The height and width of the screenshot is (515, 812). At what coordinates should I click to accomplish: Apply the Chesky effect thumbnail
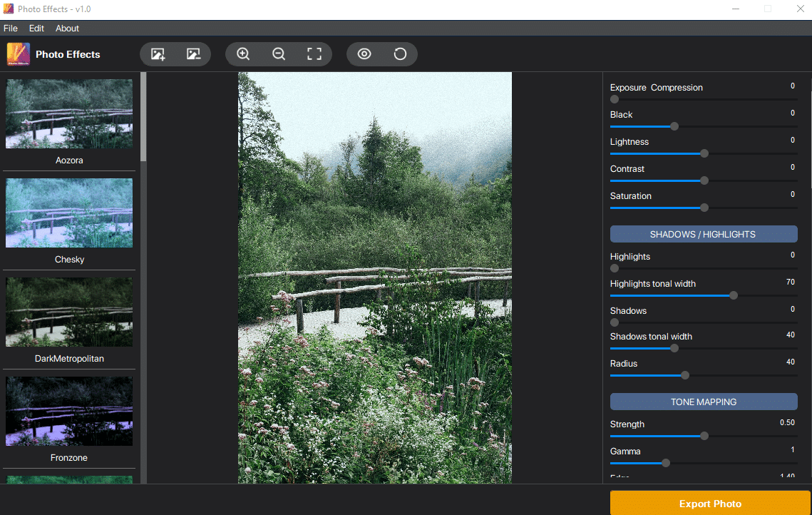[x=69, y=213]
